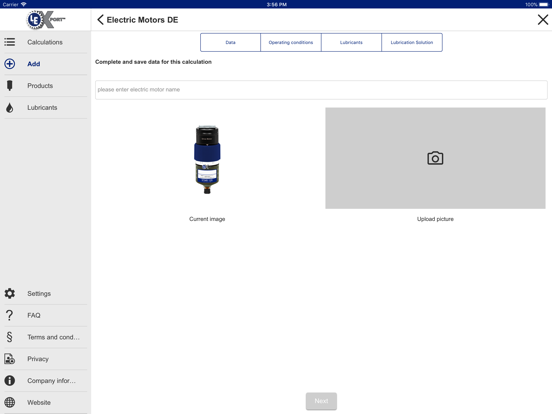Open FAQ from the sidebar
The image size is (552, 414).
point(45,315)
